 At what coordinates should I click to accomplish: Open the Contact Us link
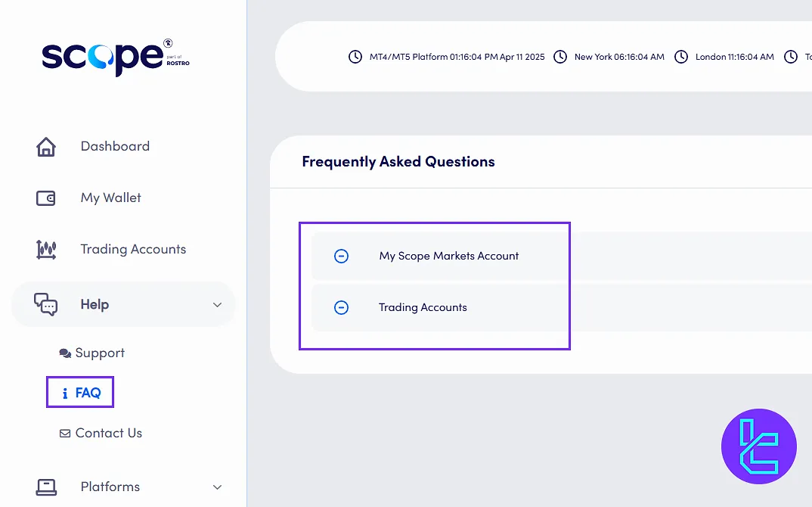pos(108,434)
